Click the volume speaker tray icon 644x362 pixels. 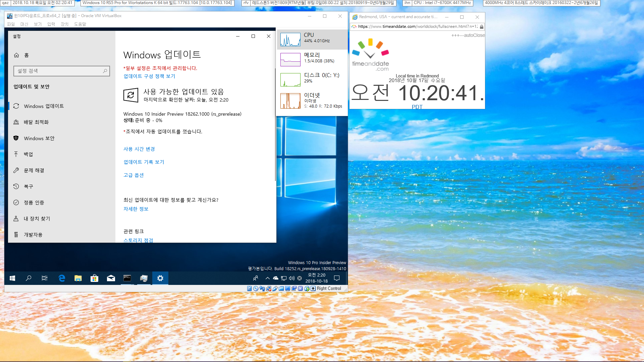point(292,278)
